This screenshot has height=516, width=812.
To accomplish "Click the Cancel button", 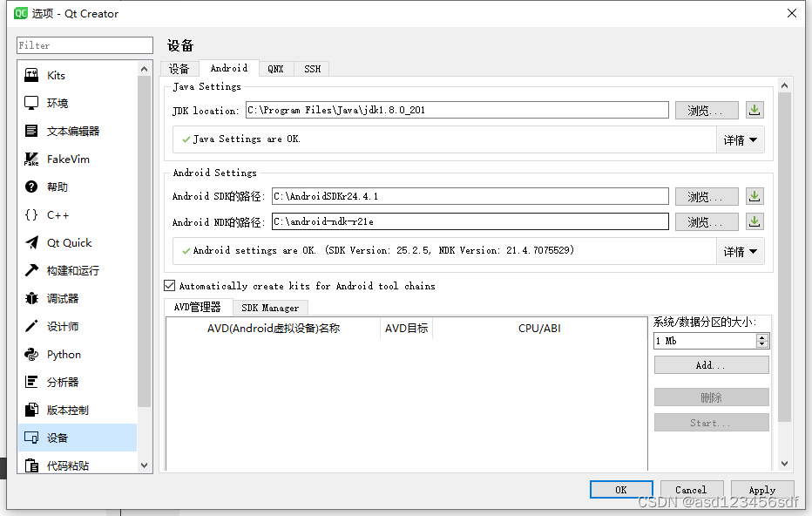I will coord(690,490).
